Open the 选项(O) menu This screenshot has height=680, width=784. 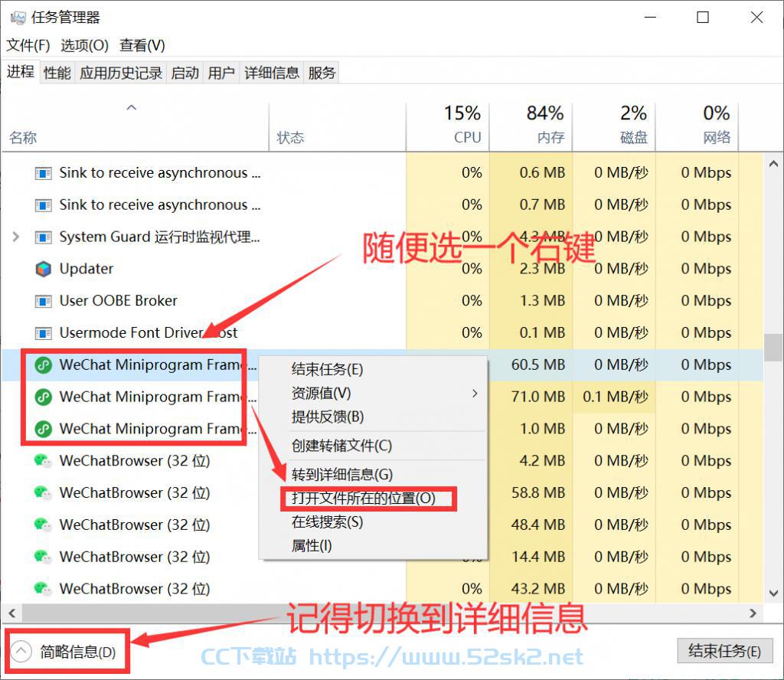click(x=84, y=45)
